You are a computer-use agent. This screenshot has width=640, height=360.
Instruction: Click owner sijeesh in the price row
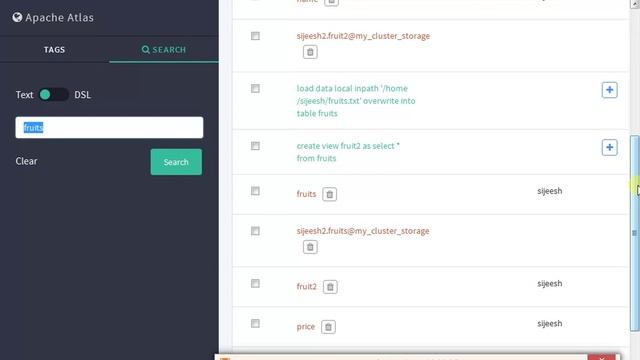tap(549, 324)
